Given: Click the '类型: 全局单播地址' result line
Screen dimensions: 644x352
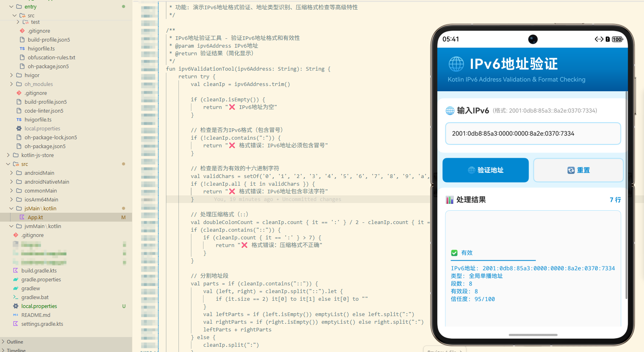Looking at the screenshot, I should [x=477, y=276].
